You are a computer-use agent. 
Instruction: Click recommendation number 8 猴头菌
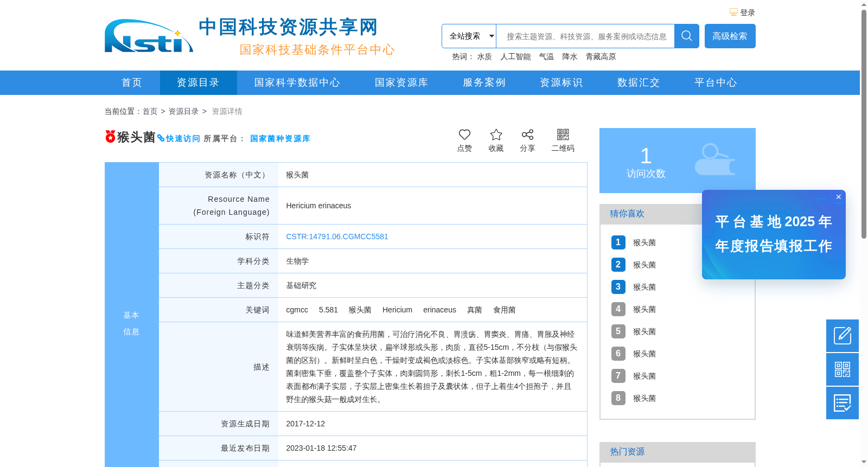pyautogui.click(x=644, y=398)
